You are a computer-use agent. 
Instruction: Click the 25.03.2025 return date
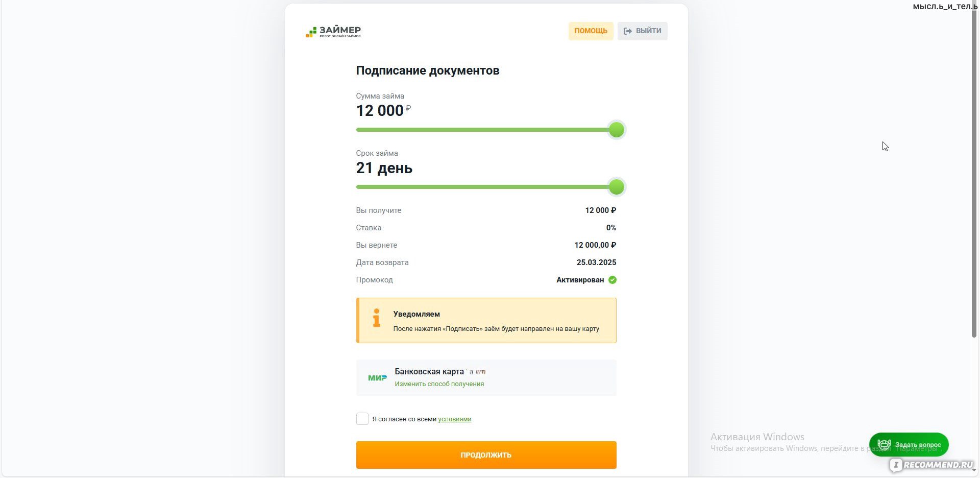[x=596, y=262]
